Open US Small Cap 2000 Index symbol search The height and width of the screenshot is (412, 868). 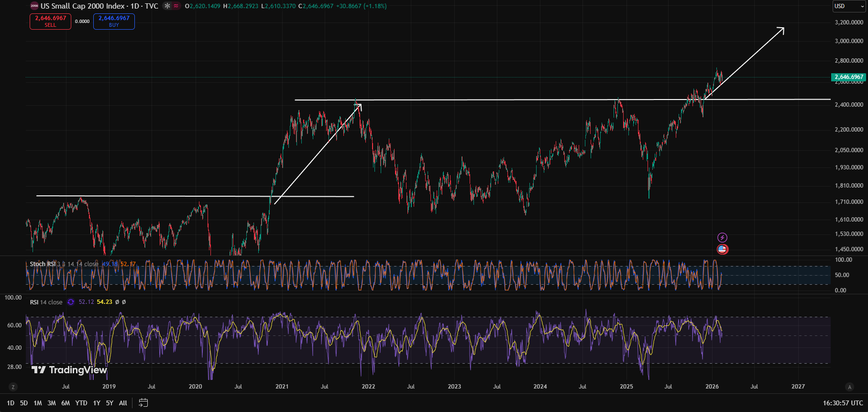pyautogui.click(x=82, y=6)
